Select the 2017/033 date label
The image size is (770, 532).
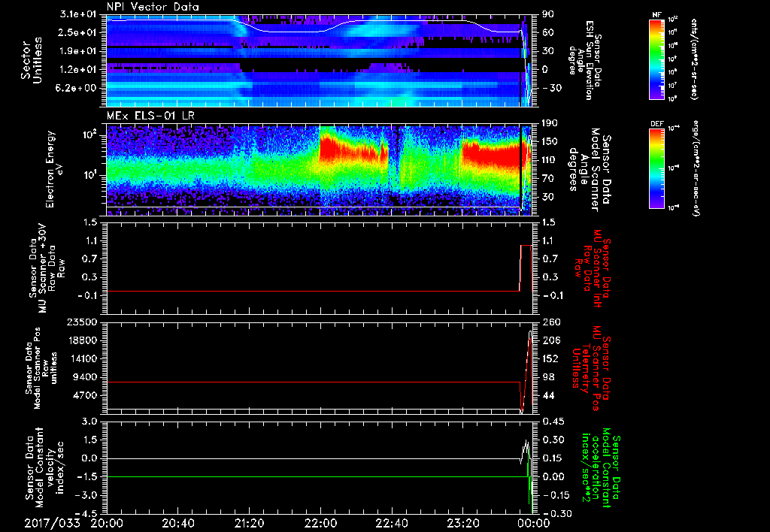tap(50, 522)
